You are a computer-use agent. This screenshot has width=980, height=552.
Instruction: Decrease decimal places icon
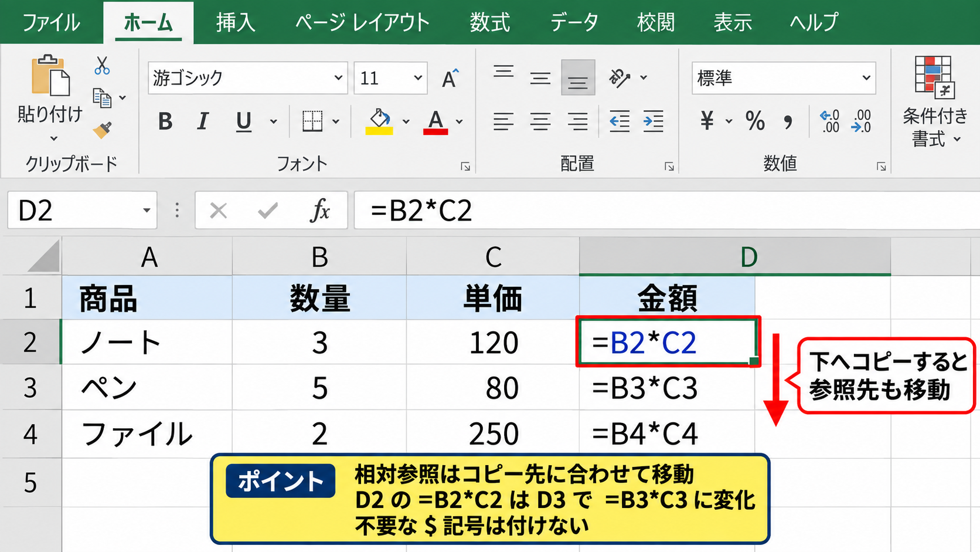[x=861, y=121]
